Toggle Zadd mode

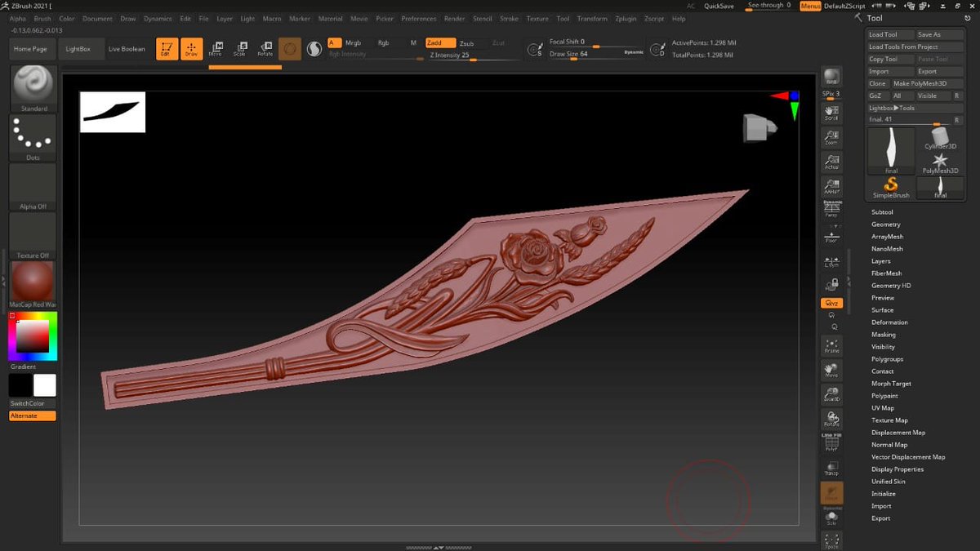(440, 42)
